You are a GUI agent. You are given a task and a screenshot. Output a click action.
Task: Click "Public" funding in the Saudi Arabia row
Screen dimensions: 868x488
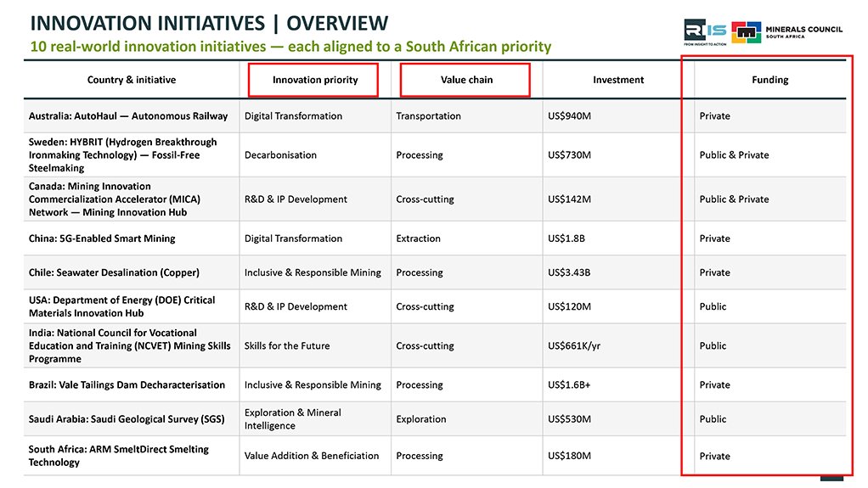713,419
